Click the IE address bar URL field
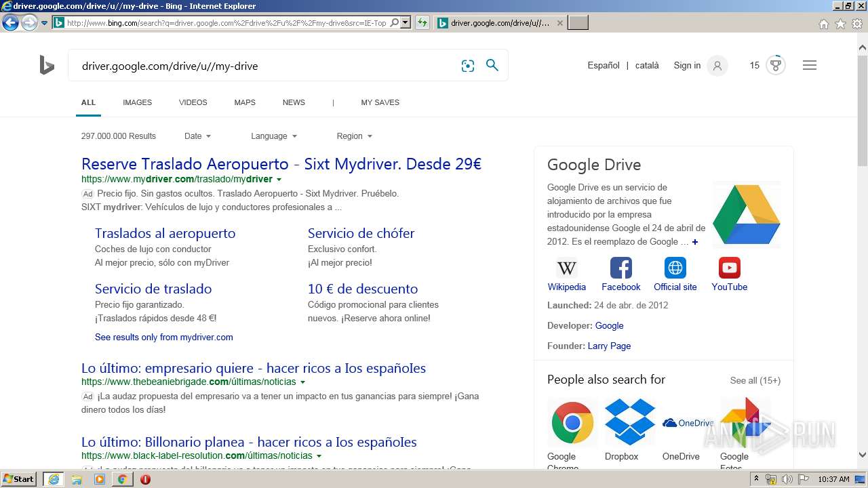Viewport: 868px width, 488px height. (x=226, y=23)
